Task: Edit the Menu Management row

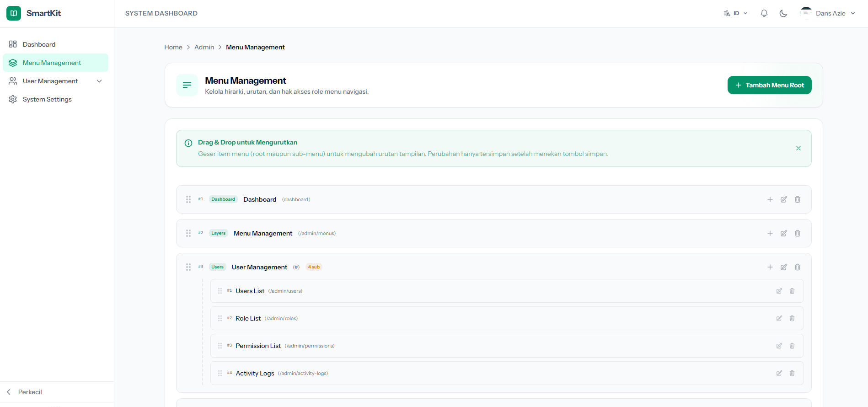Action: (784, 233)
